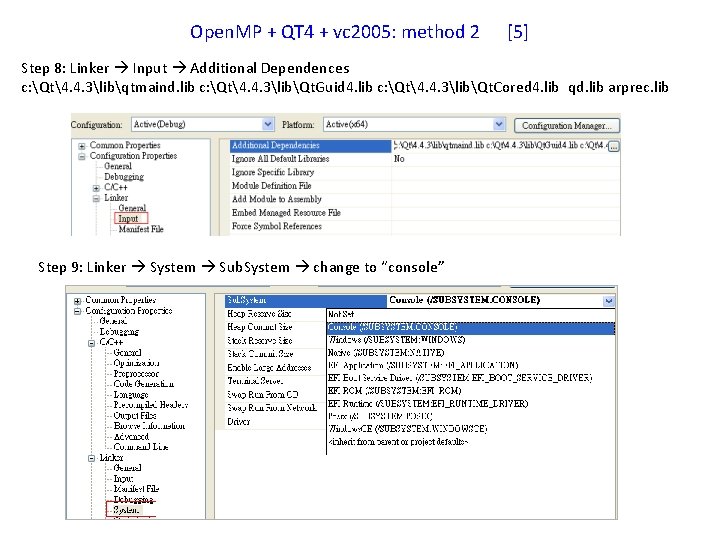Viewport: 720px width, 540px height.
Task: Select Precompiled Headers under C/C++
Action: point(151,405)
